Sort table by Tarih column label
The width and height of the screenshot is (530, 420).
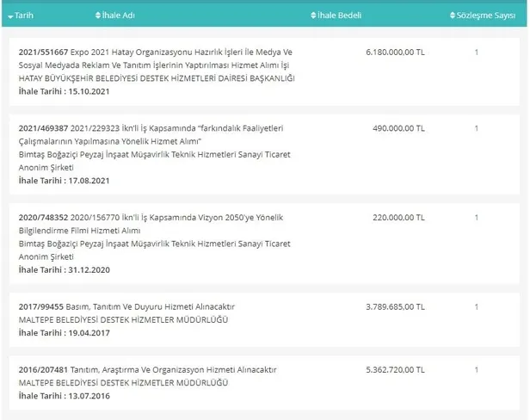(x=26, y=15)
